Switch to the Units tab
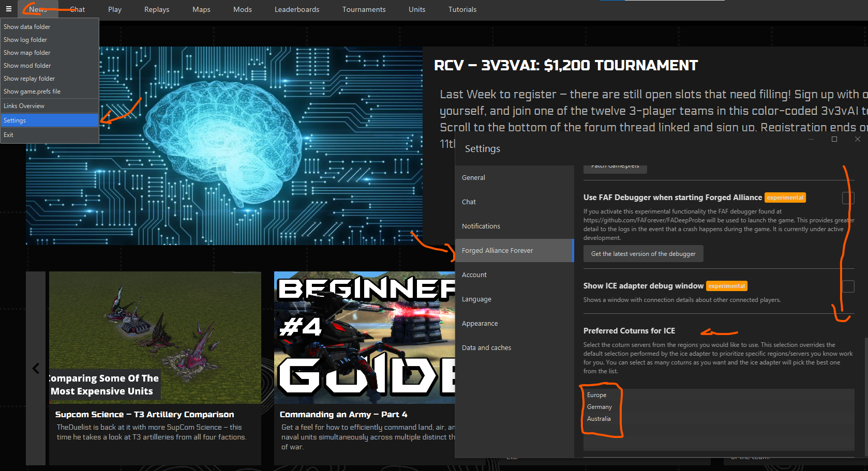Screen dimensions: 868x471 click(417, 9)
